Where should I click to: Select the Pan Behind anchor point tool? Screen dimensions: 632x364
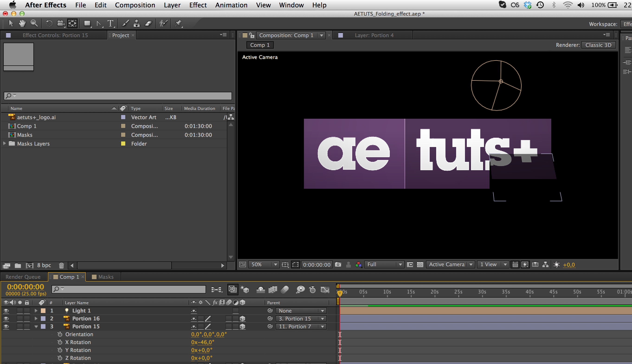(x=73, y=23)
